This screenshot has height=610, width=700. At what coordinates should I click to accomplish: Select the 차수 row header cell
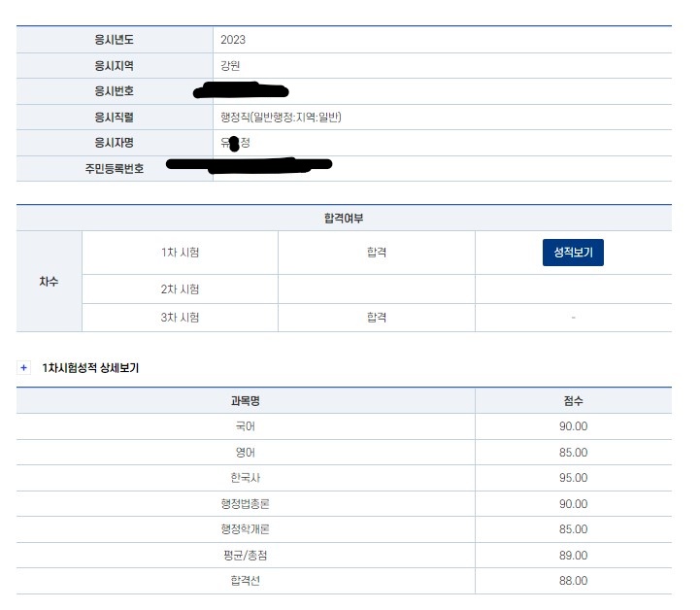point(49,282)
